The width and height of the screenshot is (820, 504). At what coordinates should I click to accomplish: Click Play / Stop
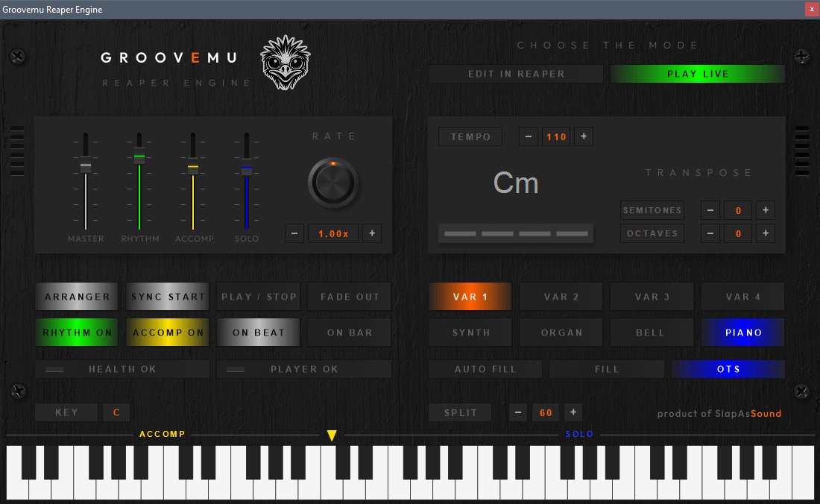pos(259,297)
